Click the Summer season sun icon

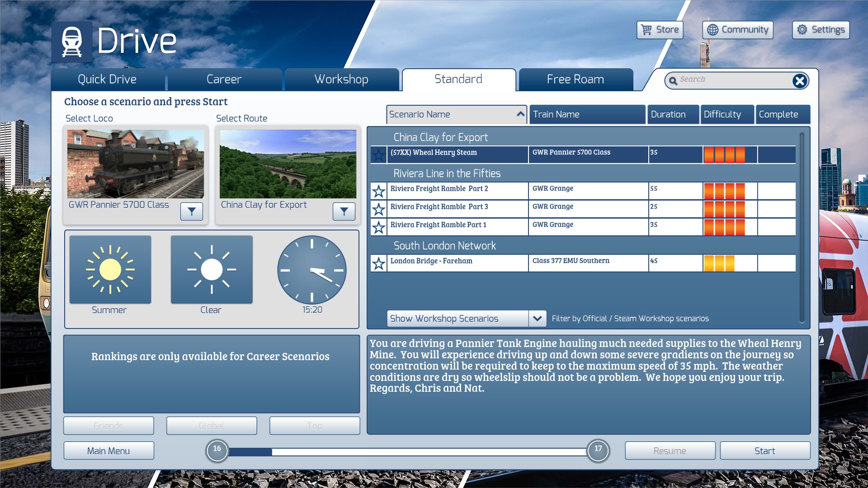click(x=110, y=270)
